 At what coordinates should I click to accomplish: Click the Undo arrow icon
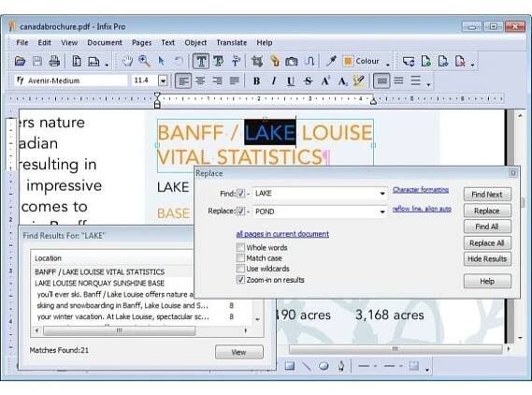179,62
